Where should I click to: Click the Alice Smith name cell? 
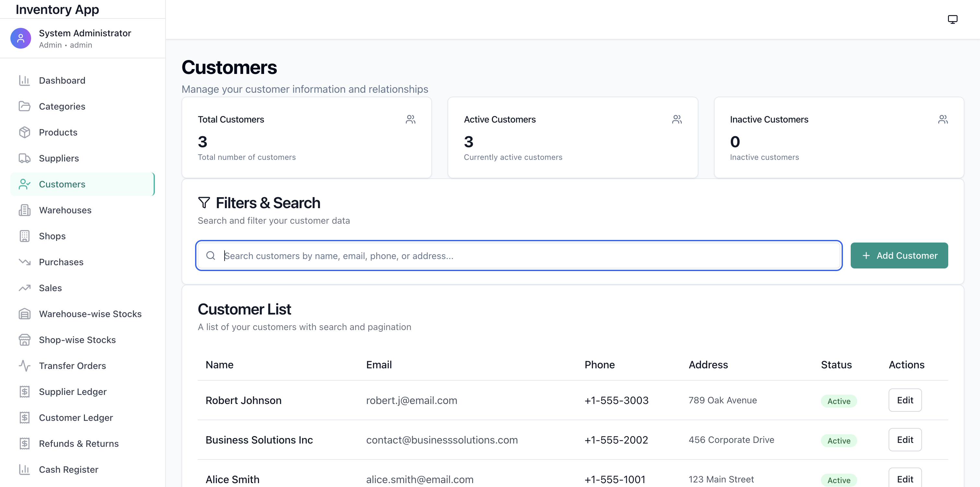point(232,480)
